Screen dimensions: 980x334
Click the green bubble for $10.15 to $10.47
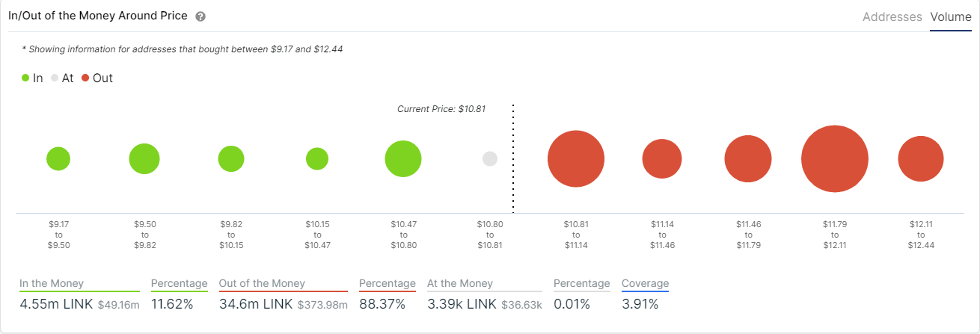click(x=317, y=159)
